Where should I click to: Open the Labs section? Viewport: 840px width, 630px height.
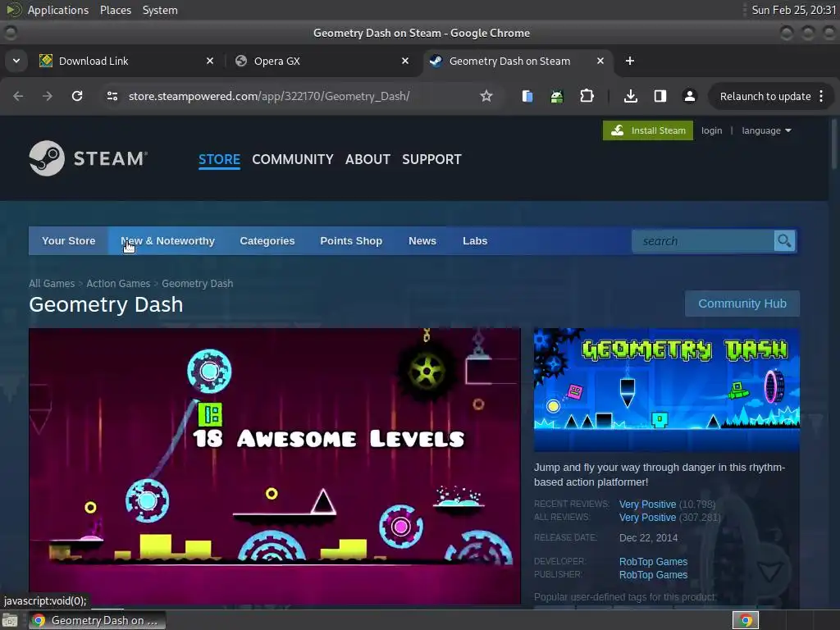point(475,241)
